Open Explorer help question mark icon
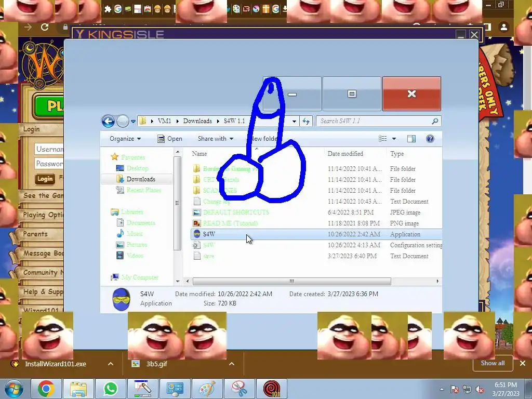This screenshot has height=399, width=532. click(430, 138)
